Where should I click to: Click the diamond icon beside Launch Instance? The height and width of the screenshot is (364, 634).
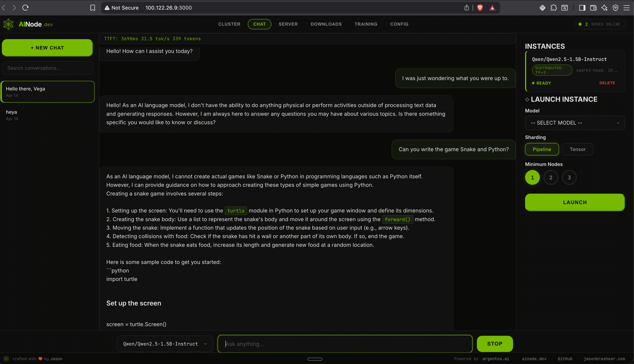pos(527,99)
